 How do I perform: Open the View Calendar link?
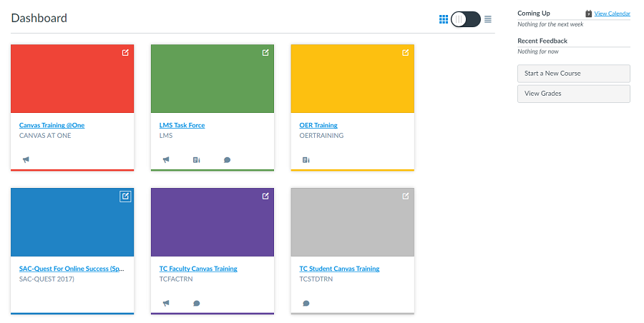pos(612,14)
